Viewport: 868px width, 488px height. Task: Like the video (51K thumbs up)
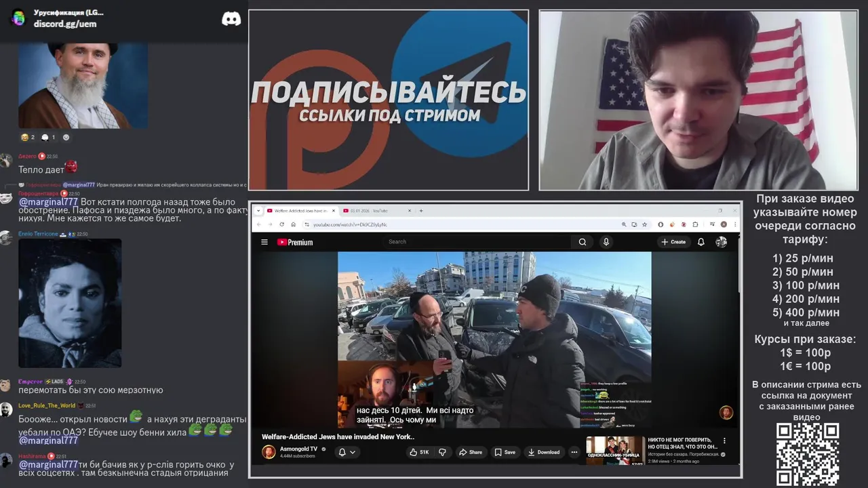click(x=419, y=452)
